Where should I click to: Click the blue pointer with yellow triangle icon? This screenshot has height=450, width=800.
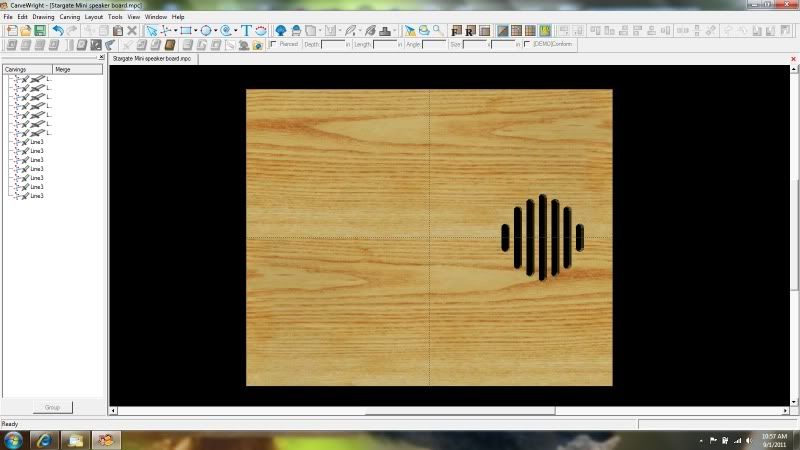point(410,31)
